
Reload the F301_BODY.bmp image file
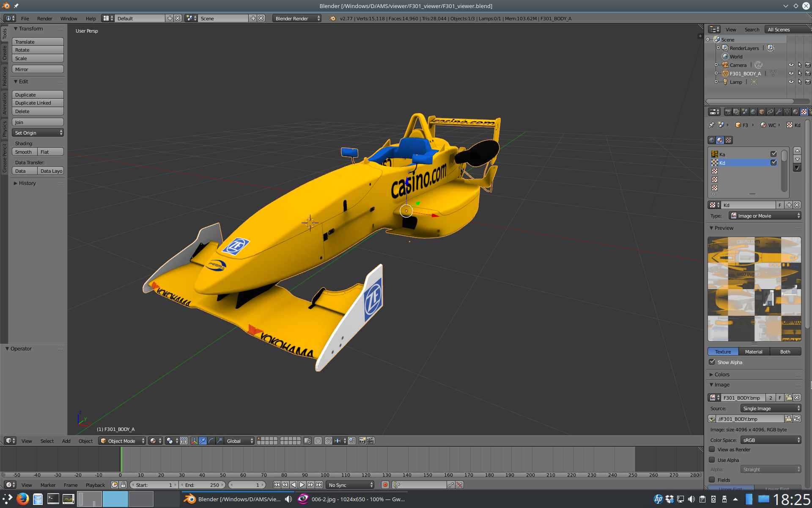[797, 419]
